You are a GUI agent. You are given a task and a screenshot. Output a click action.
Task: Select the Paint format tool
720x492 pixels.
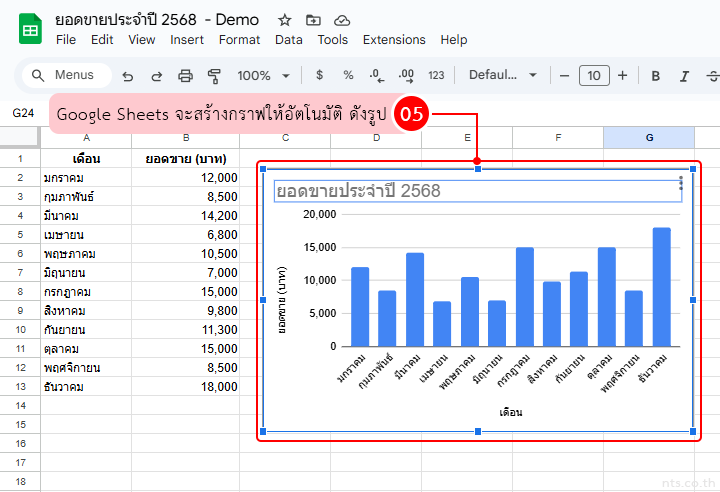213,76
